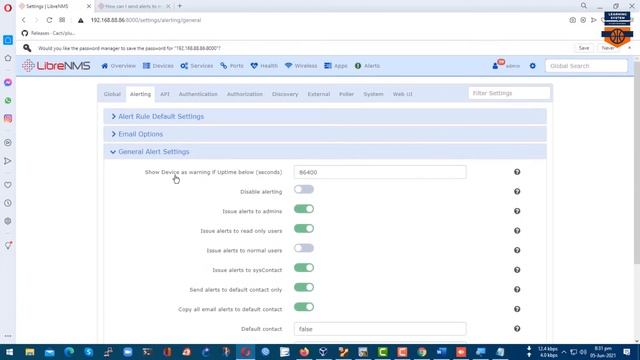
Task: Toggle Issue alerts to admins off
Action: click(304, 209)
